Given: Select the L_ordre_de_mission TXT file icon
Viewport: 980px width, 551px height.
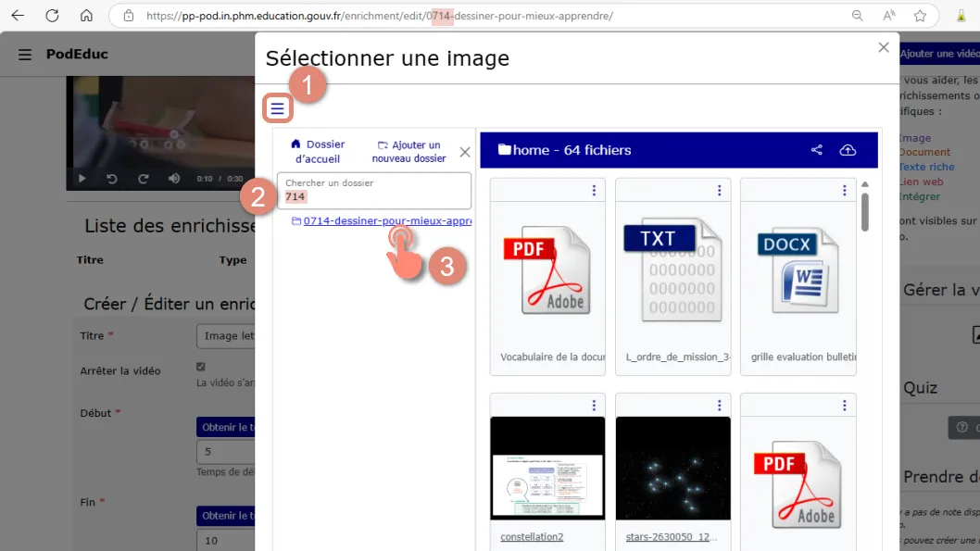Looking at the screenshot, I should pyautogui.click(x=673, y=270).
